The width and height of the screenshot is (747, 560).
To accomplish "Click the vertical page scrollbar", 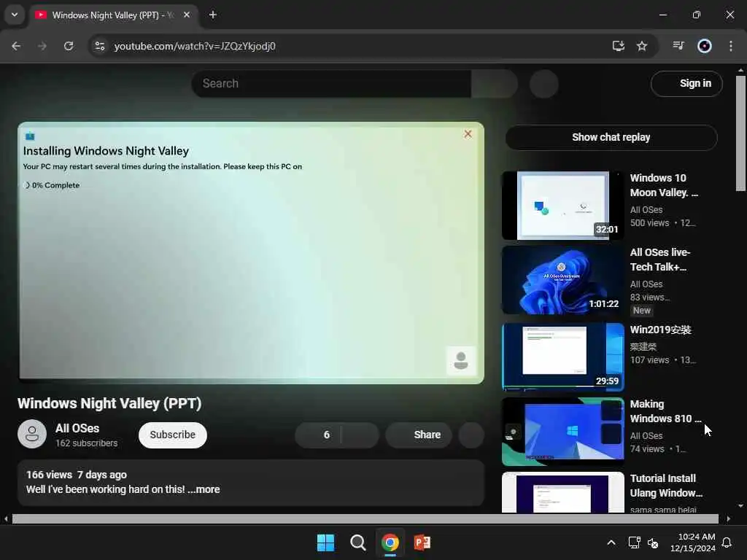I will tap(740, 133).
